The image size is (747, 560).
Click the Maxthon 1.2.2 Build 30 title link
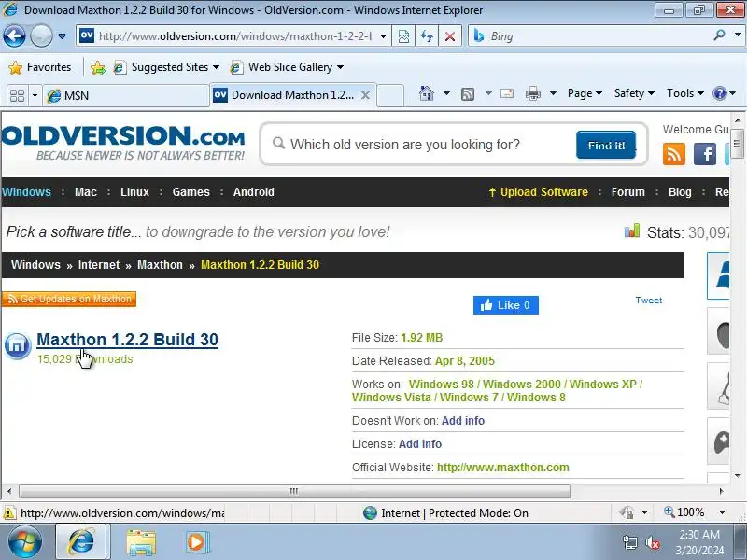coord(128,340)
